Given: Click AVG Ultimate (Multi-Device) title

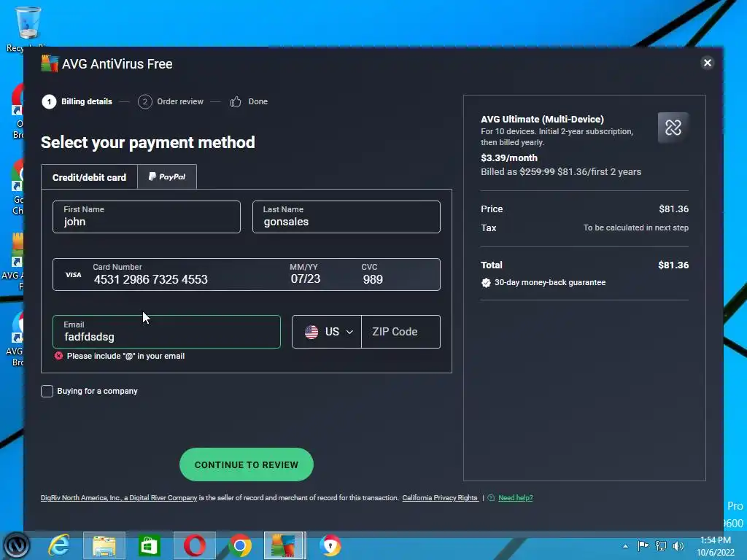Looking at the screenshot, I should coord(542,119).
